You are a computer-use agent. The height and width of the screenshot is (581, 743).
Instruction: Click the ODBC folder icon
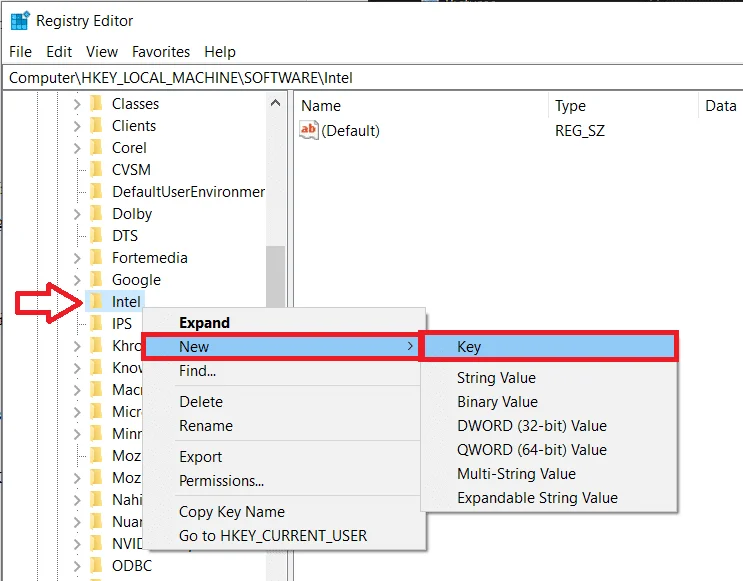tap(96, 565)
